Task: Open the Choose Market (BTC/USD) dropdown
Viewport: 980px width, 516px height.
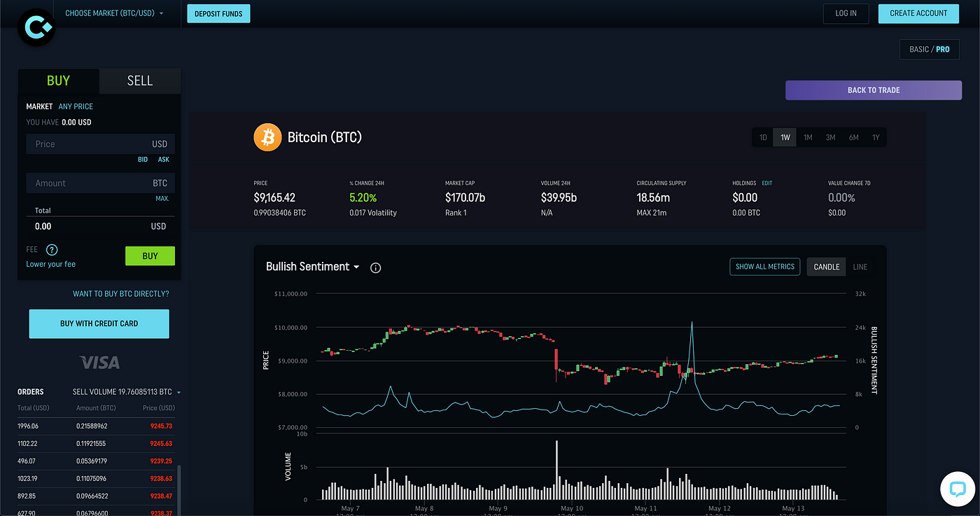Action: click(115, 13)
